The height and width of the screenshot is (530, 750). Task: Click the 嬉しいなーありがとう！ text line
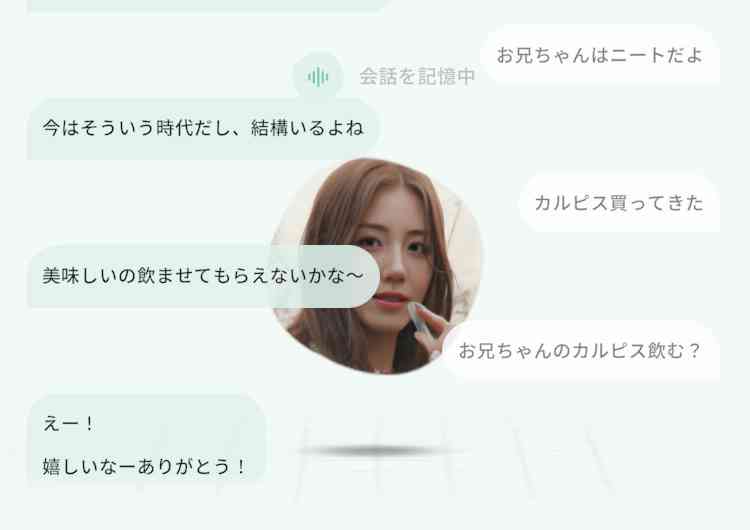[144, 466]
